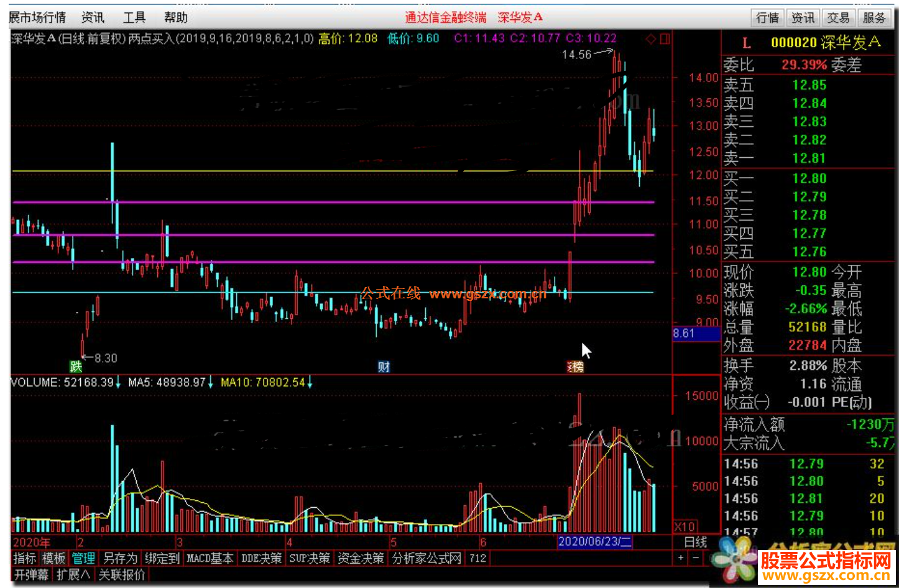Click the 买四 price 12.77

click(809, 234)
